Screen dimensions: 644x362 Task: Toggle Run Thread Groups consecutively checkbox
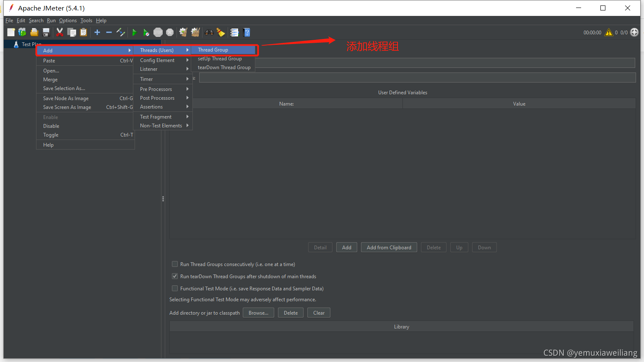pos(175,264)
